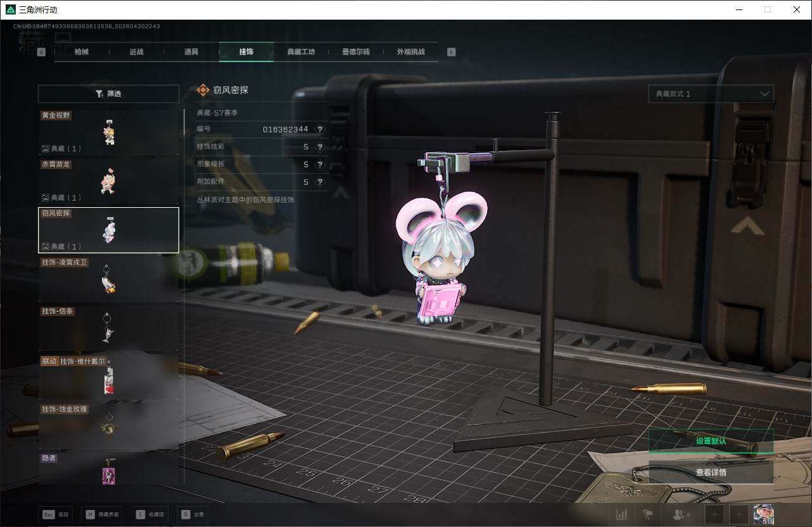Image resolution: width=812 pixels, height=527 pixels.
Task: Click the second plus squad slot
Action: [739, 515]
